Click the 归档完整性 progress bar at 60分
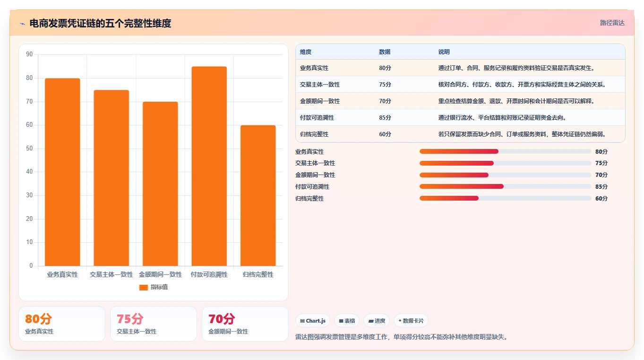Image resolution: width=644 pixels, height=360 pixels. click(x=506, y=198)
